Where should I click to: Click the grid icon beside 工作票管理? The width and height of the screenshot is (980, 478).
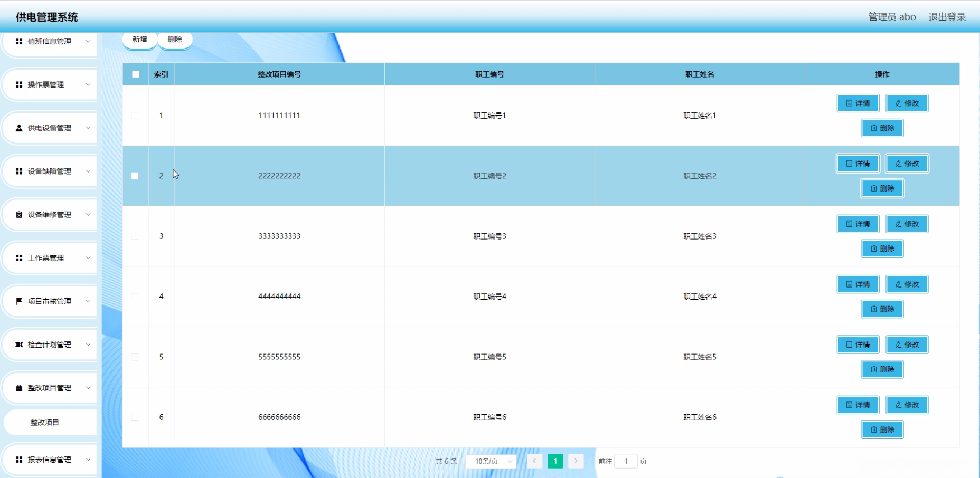coord(19,257)
